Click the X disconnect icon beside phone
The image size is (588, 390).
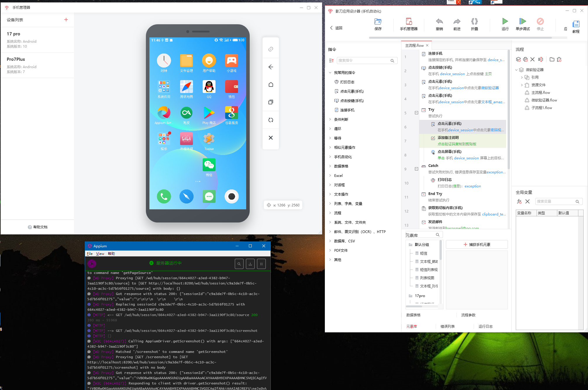tap(271, 138)
